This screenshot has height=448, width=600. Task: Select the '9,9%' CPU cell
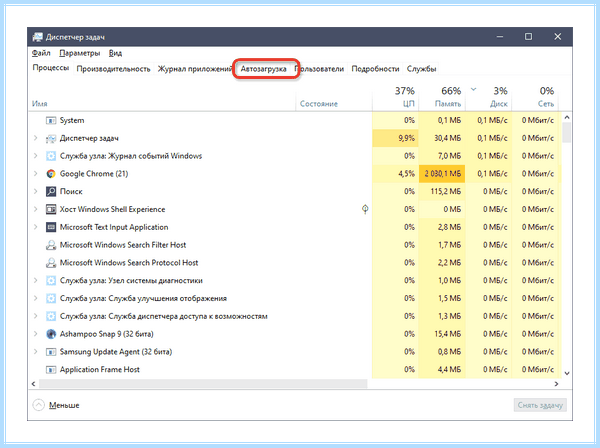pos(395,138)
